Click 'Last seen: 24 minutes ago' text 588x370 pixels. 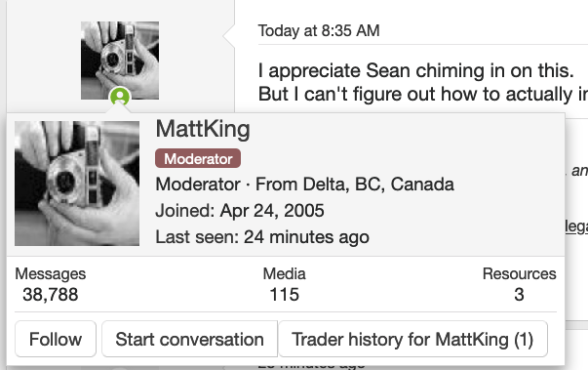point(262,237)
